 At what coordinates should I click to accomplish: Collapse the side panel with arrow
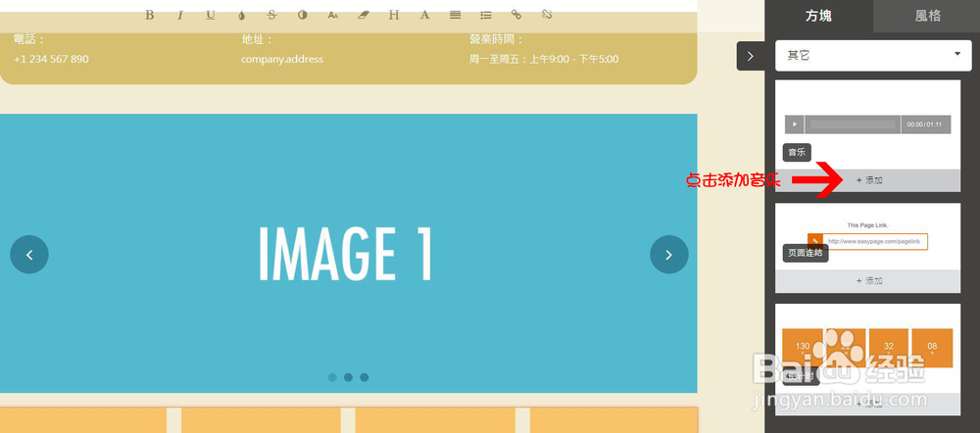pos(751,56)
